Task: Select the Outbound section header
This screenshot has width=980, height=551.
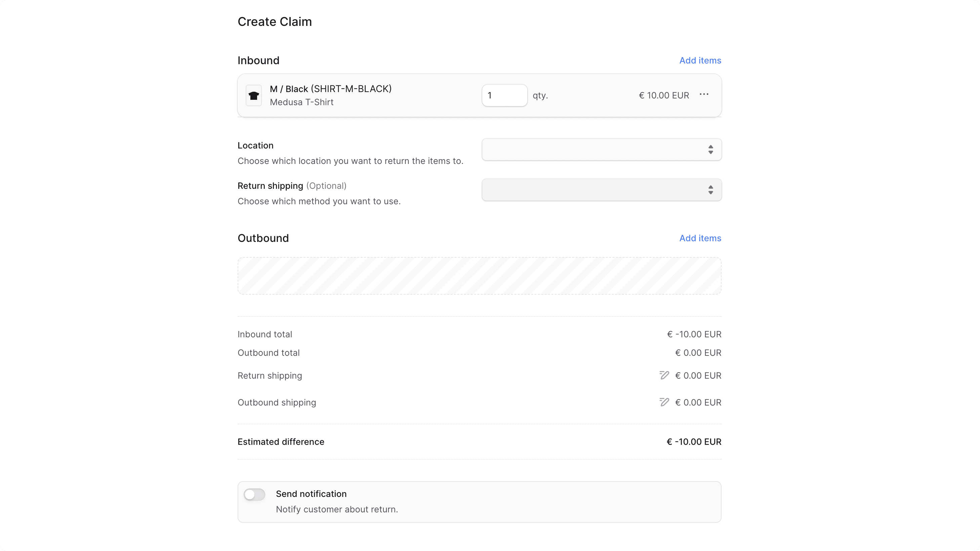Action: click(263, 238)
